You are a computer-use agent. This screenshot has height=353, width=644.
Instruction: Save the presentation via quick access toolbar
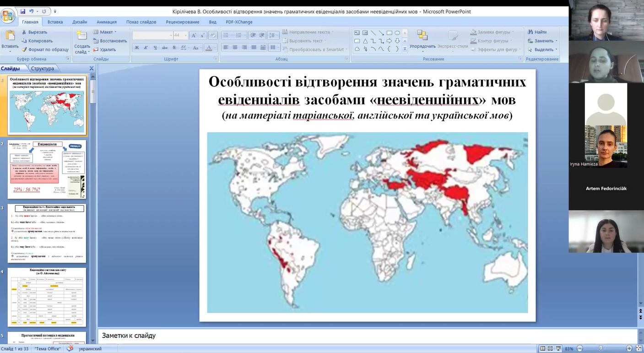pos(23,11)
